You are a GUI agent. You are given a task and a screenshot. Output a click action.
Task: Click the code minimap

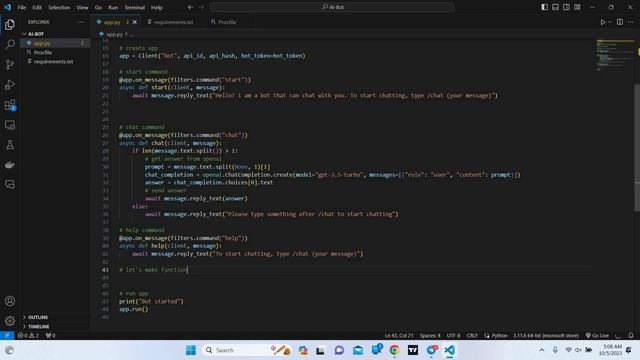click(615, 55)
